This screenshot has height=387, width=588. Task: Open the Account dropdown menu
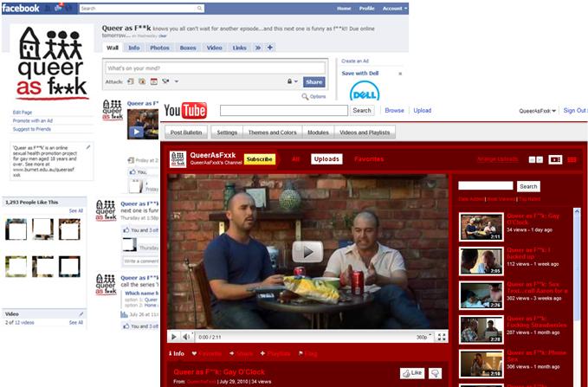coord(393,8)
